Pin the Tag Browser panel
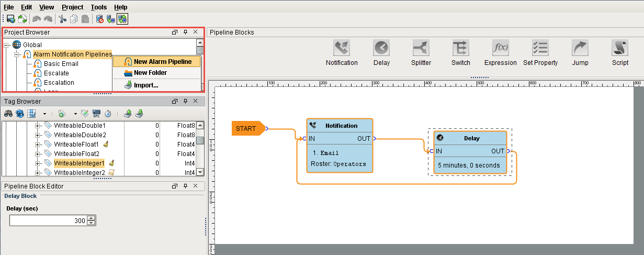 (x=185, y=102)
